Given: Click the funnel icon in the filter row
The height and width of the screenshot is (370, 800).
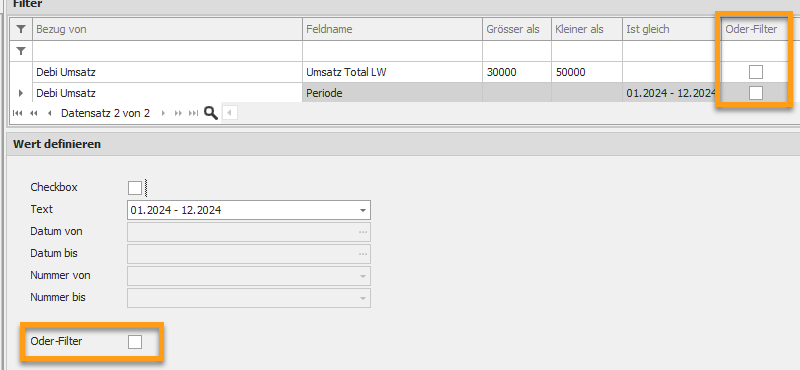Looking at the screenshot, I should click(x=20, y=51).
